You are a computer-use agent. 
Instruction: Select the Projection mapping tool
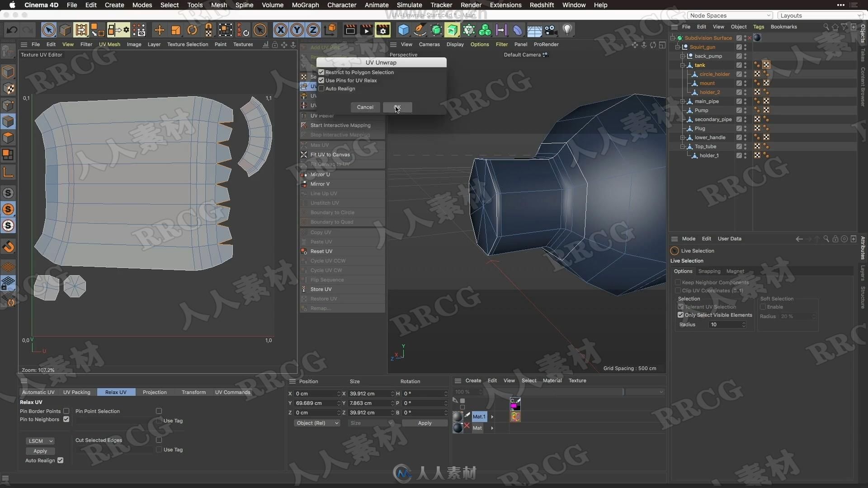click(155, 392)
